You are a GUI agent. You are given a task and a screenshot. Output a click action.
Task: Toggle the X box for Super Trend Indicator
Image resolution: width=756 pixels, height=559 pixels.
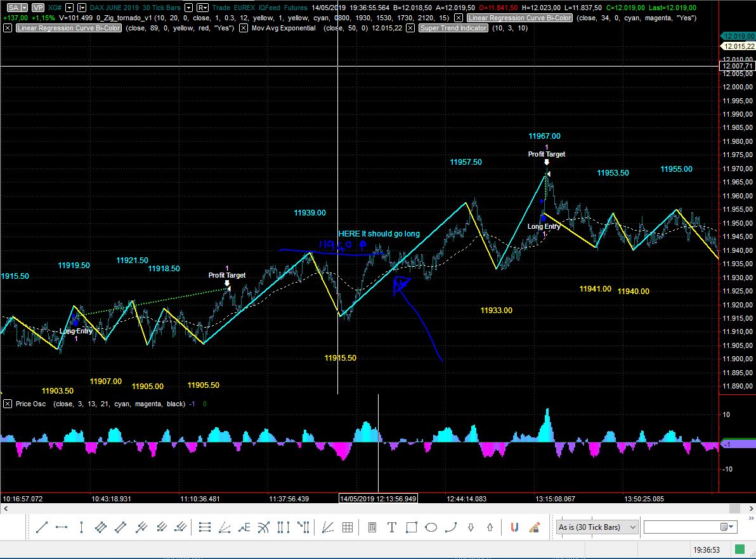(x=410, y=28)
